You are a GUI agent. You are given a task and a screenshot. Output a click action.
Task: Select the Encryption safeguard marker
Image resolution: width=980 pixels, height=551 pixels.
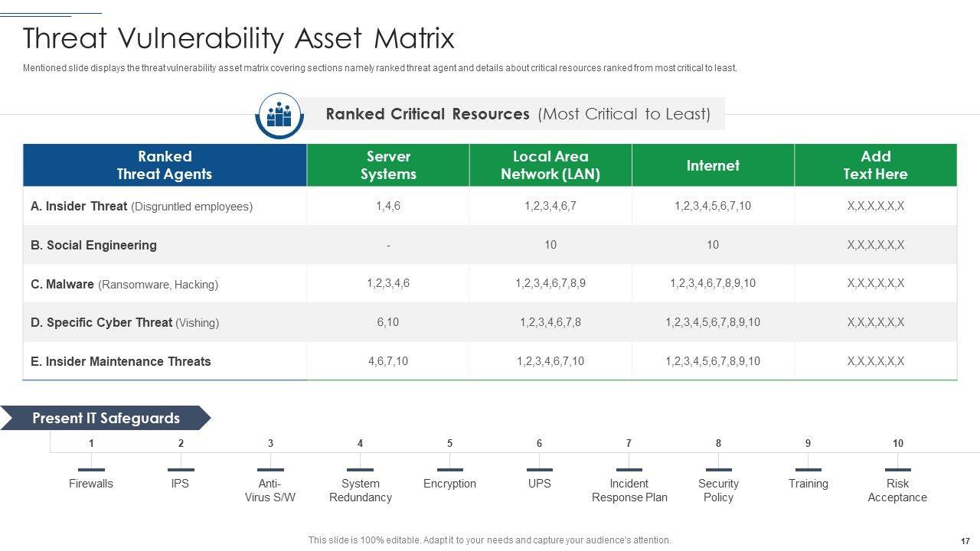click(x=449, y=469)
